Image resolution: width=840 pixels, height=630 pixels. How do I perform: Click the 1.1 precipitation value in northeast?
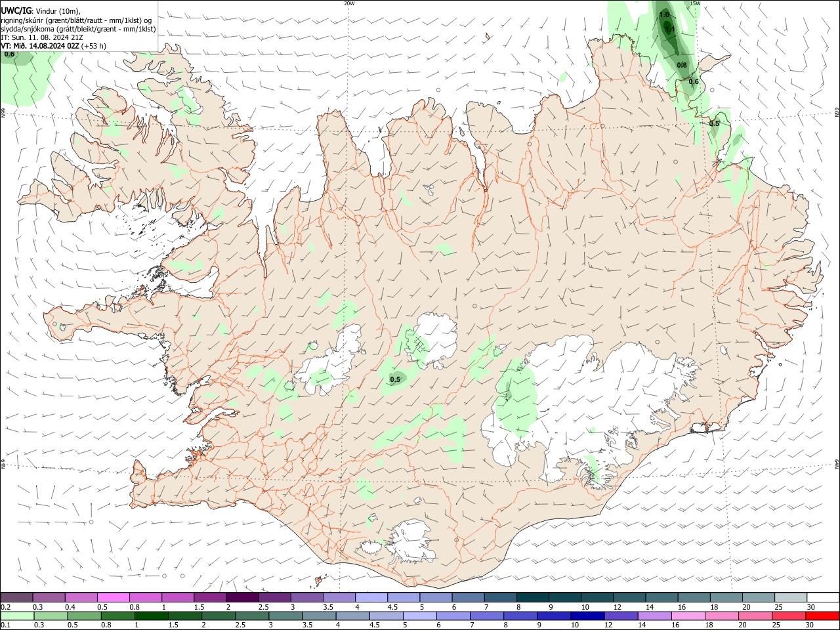pyautogui.click(x=669, y=29)
